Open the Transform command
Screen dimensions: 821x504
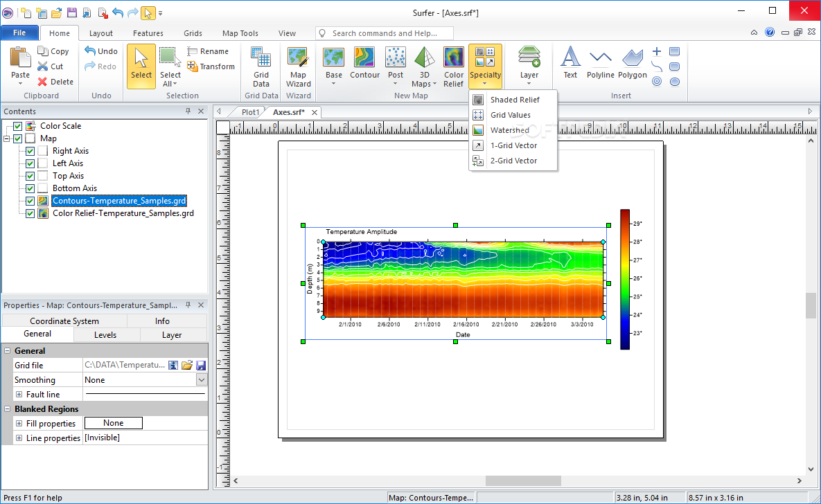point(211,66)
